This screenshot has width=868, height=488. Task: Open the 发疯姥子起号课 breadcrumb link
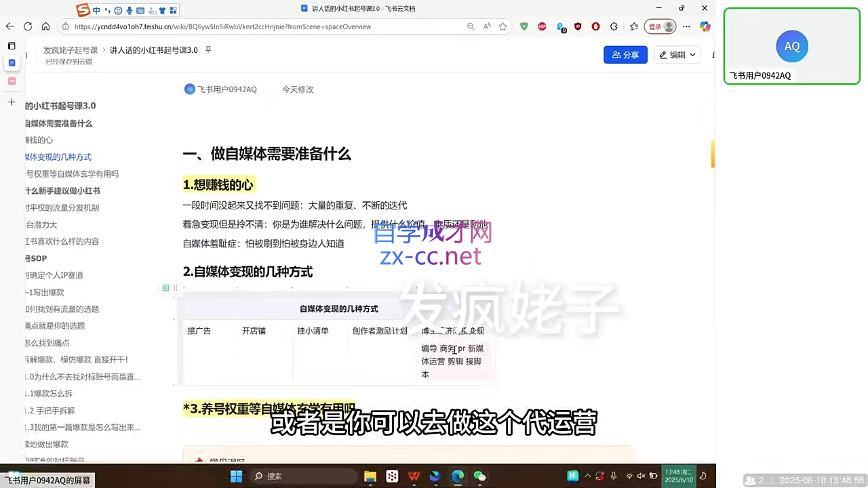coord(71,50)
